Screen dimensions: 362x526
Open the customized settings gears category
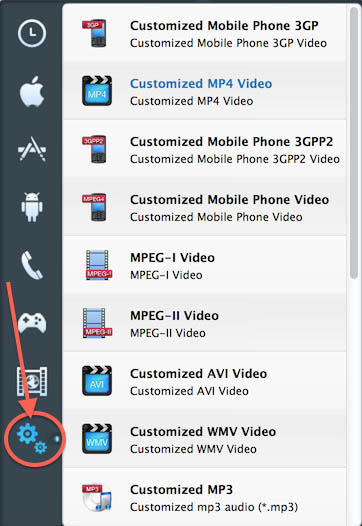pos(32,438)
